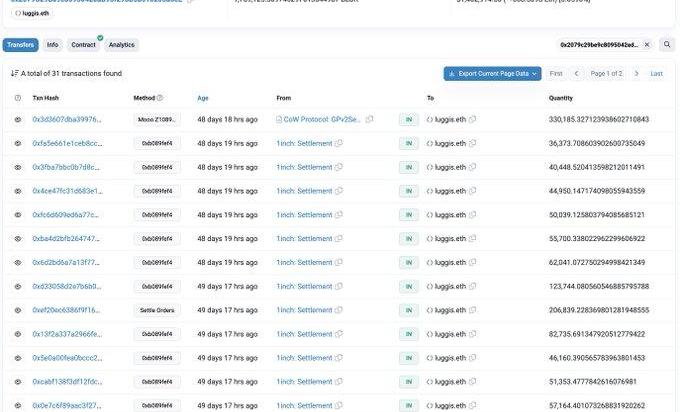Viewport: 680px width, 412px height.
Task: Copy the CoW Protocol from-address
Action: click(369, 119)
